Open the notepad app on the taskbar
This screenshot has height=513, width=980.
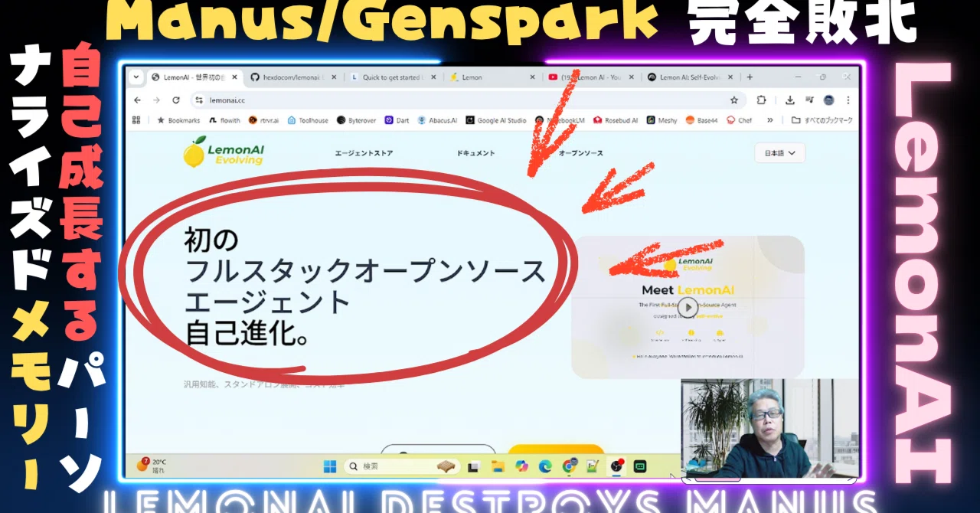coord(592,466)
